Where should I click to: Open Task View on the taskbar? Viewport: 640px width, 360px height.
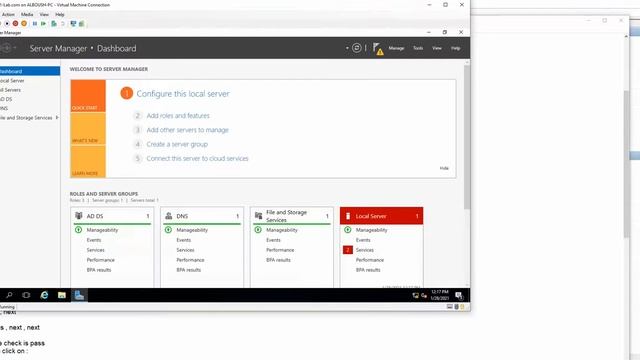coord(26,295)
